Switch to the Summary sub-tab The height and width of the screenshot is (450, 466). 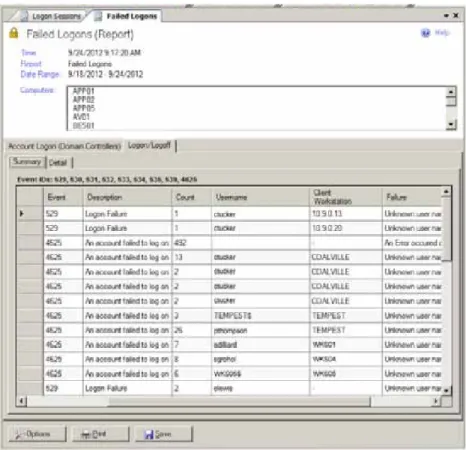coord(27,162)
